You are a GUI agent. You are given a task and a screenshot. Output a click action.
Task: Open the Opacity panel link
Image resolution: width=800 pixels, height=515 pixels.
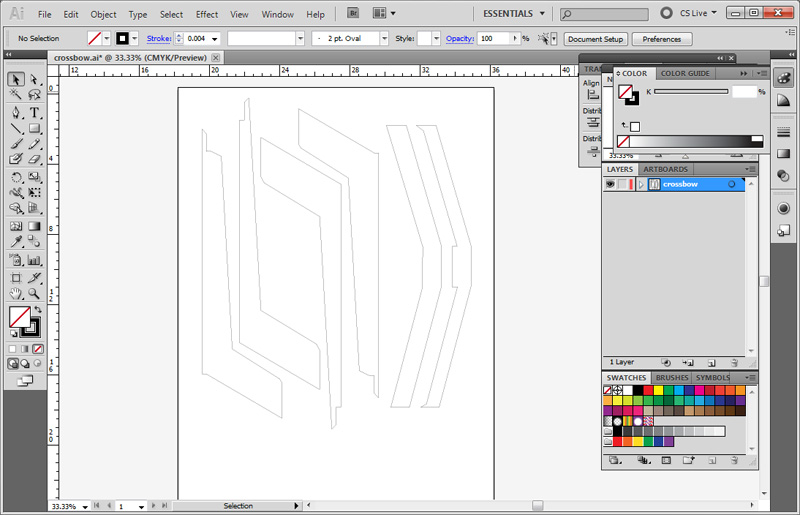(x=460, y=38)
